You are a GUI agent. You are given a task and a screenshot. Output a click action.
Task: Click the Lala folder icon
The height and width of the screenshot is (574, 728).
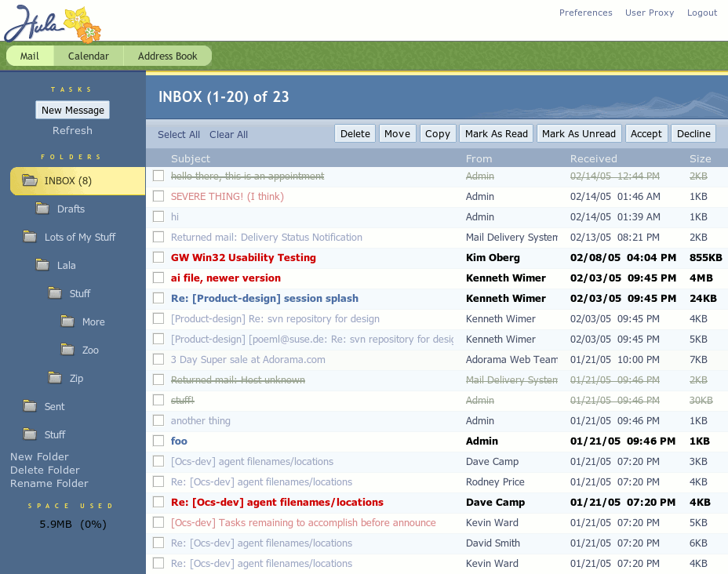pyautogui.click(x=42, y=265)
